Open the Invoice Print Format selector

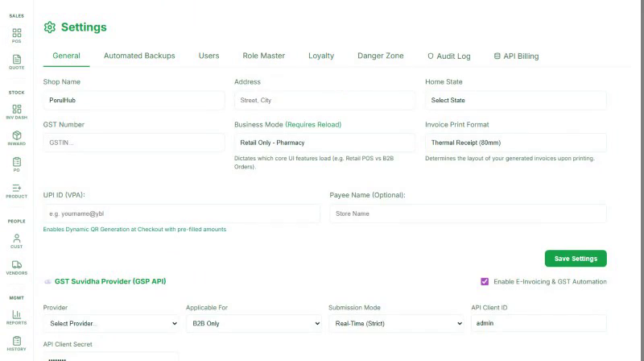(515, 143)
